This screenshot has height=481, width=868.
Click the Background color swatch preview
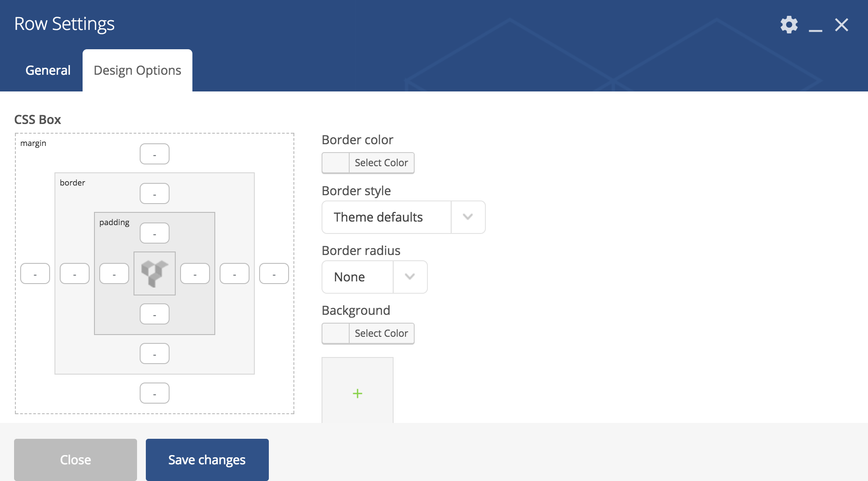tap(336, 333)
